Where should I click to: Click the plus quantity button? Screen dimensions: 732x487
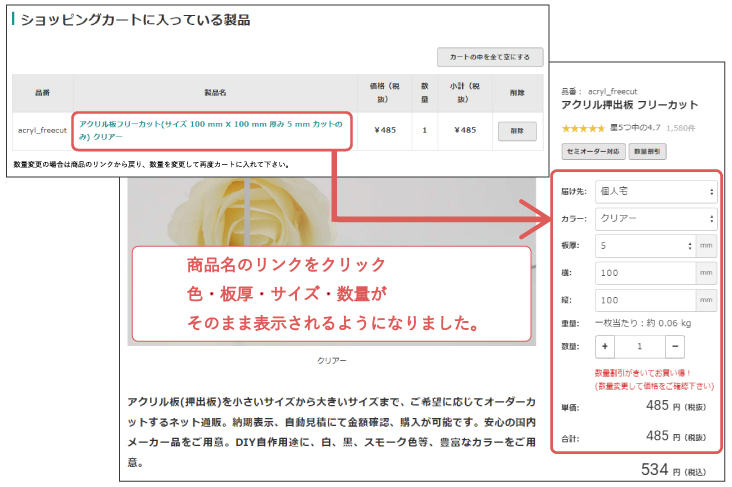click(x=606, y=346)
